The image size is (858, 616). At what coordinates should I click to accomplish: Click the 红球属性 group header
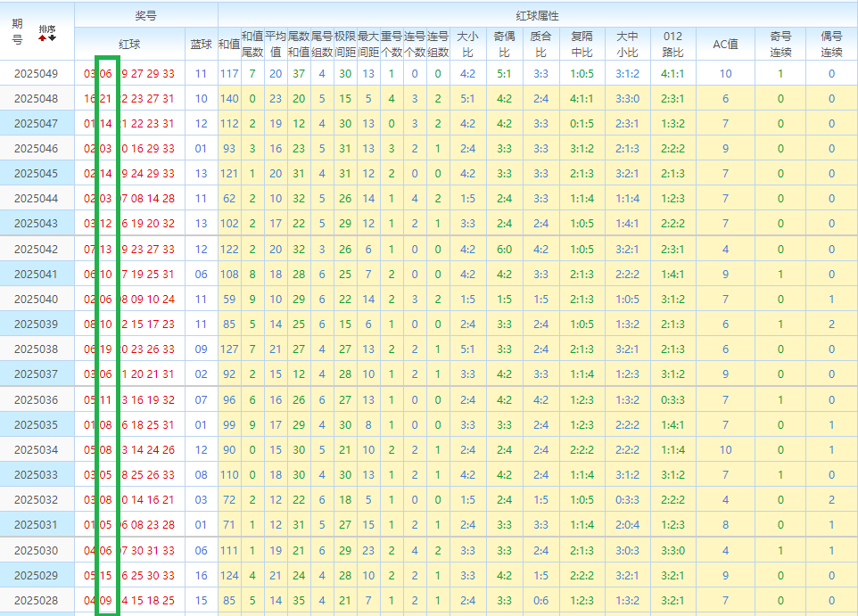click(x=537, y=15)
